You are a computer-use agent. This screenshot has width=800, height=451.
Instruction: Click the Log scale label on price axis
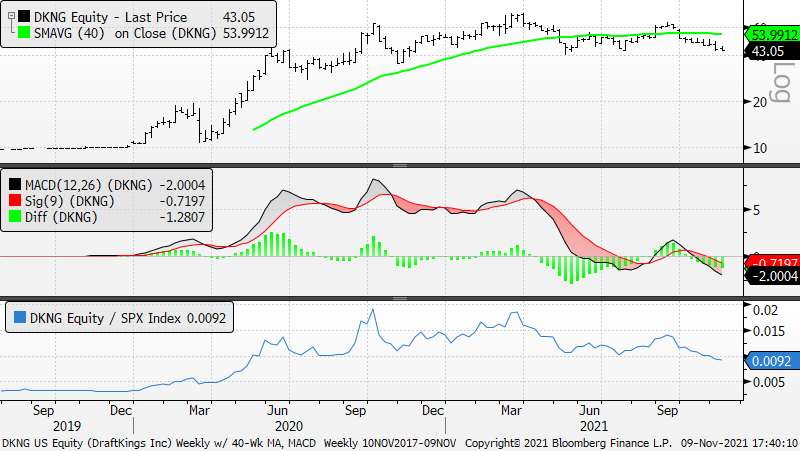(x=782, y=82)
